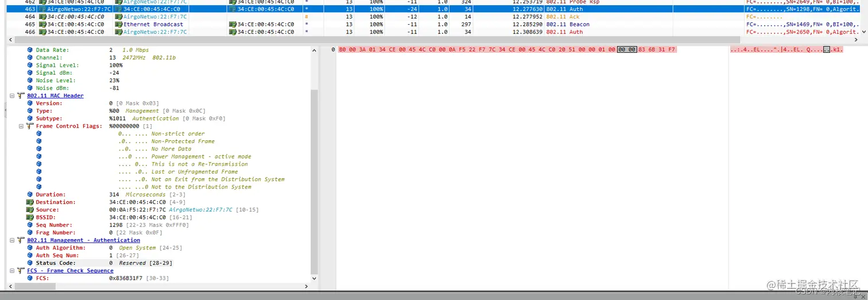Select the Status Code Reserved row
This screenshot has height=300, width=868.
pos(99,263)
